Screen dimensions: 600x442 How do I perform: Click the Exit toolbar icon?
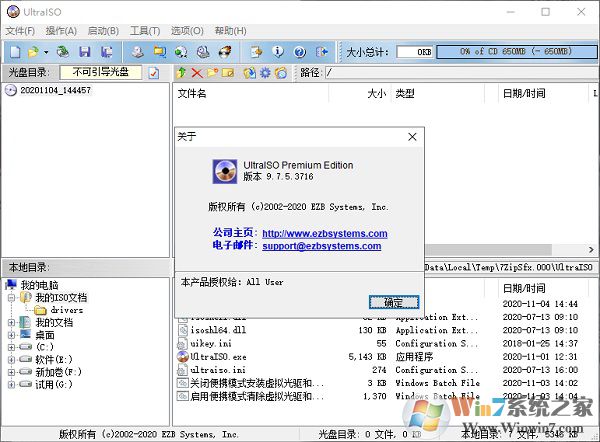coord(322,52)
